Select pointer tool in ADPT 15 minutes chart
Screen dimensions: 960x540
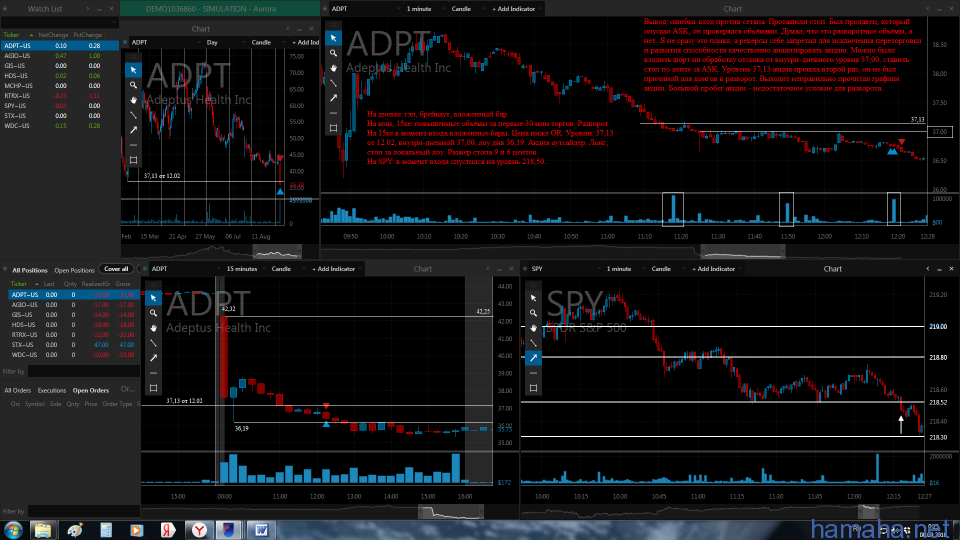[x=153, y=298]
